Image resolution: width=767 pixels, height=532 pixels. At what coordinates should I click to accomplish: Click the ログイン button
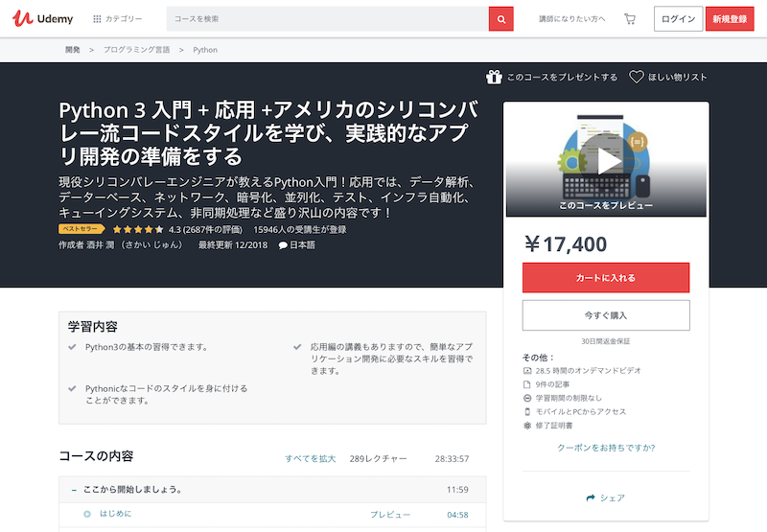click(678, 18)
